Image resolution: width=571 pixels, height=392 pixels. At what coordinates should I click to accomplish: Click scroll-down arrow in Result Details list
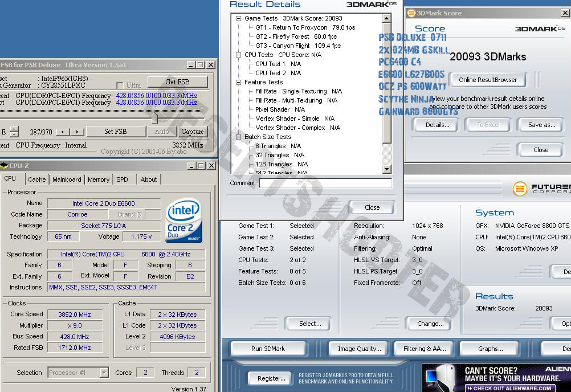(x=387, y=169)
